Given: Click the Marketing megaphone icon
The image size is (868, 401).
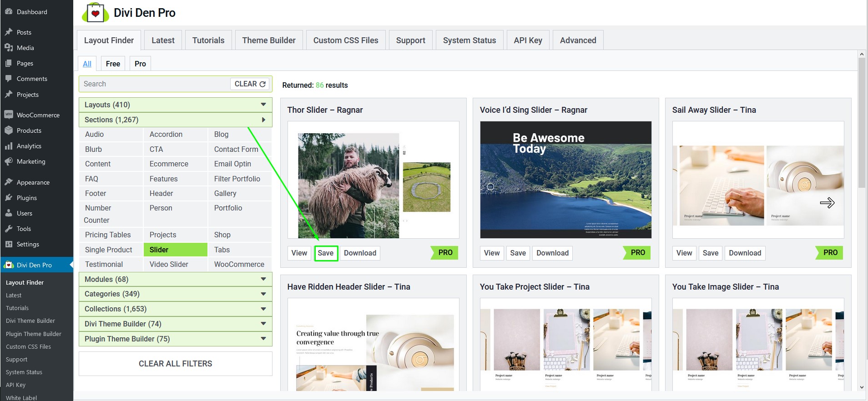Looking at the screenshot, I should click(8, 161).
